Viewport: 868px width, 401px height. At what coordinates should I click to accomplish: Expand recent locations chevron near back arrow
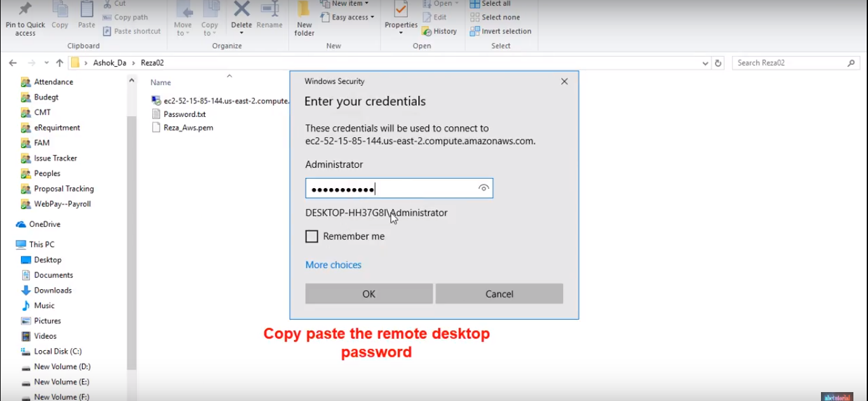pos(46,63)
